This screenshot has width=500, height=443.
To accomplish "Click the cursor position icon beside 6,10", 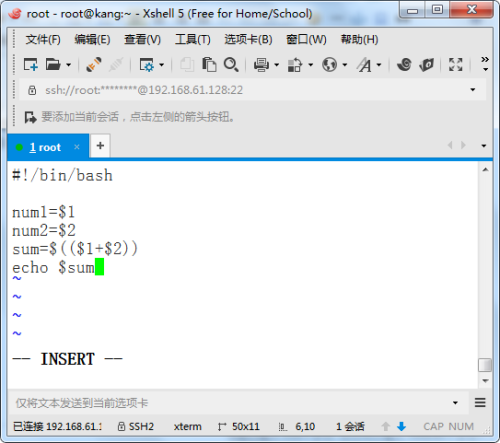I will (x=283, y=427).
